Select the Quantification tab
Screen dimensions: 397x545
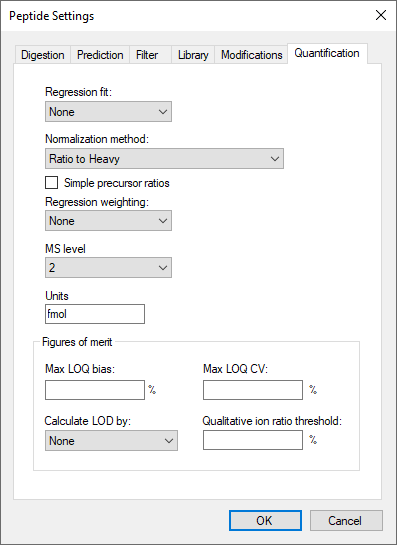[x=327, y=53]
